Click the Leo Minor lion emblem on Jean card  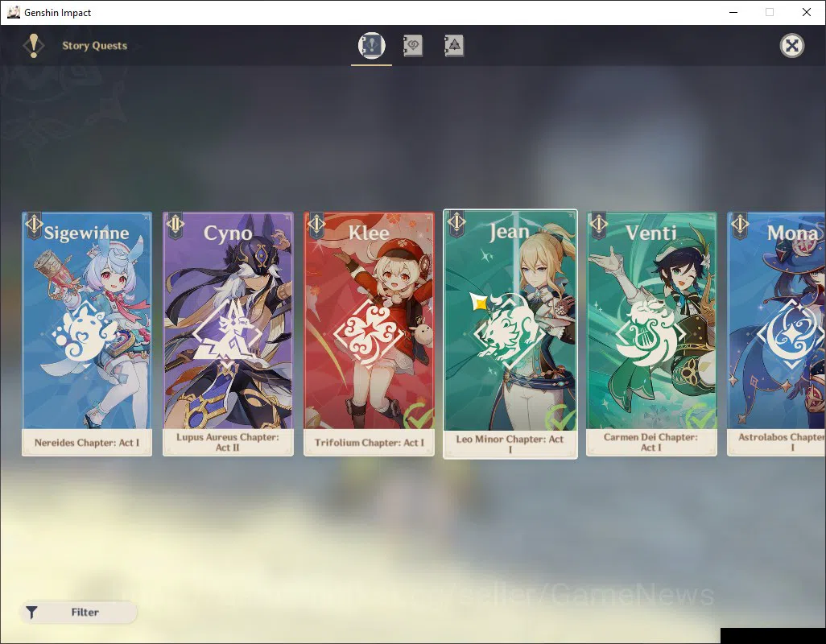509,332
